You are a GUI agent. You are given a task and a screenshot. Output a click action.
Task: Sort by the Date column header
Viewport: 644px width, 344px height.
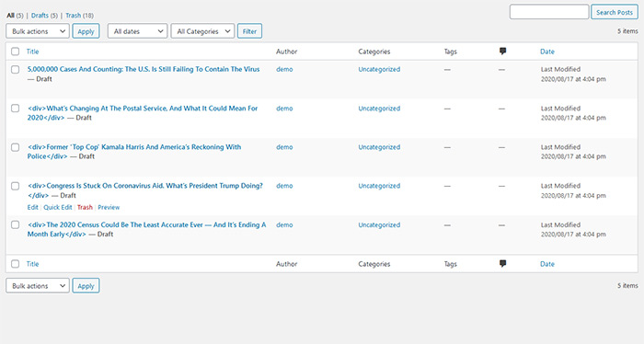[547, 52]
